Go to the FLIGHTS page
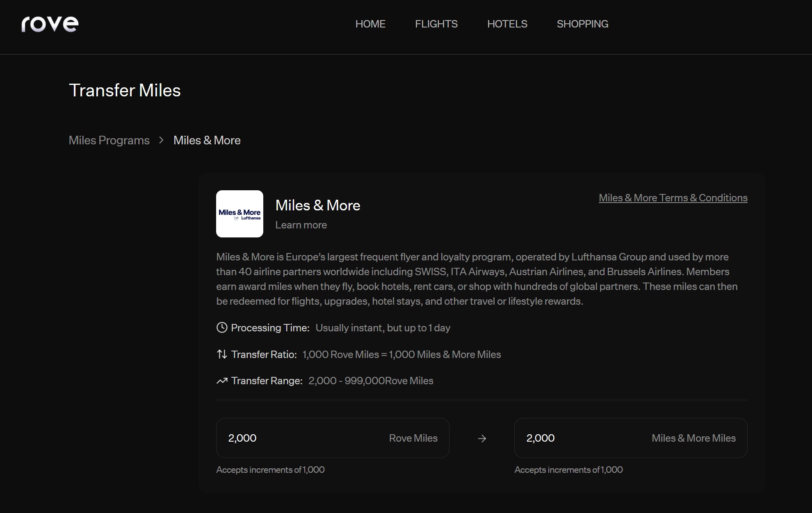The width and height of the screenshot is (812, 513). (436, 24)
